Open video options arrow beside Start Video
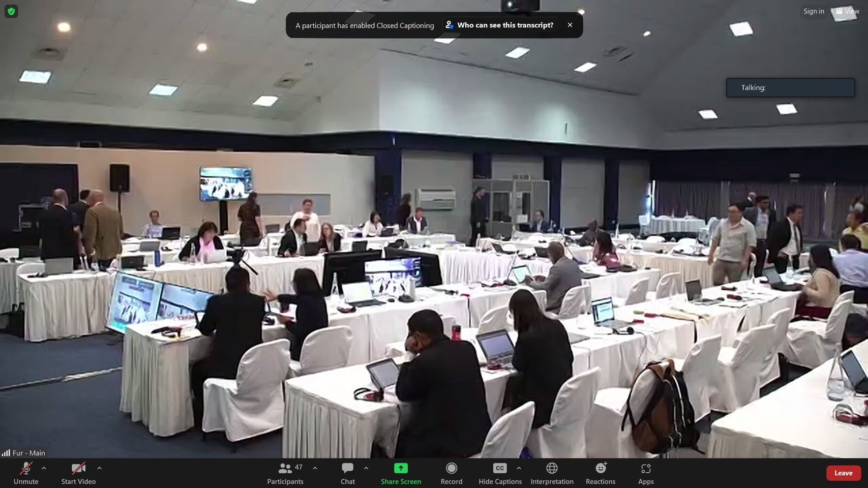868x488 pixels. pos(99,468)
